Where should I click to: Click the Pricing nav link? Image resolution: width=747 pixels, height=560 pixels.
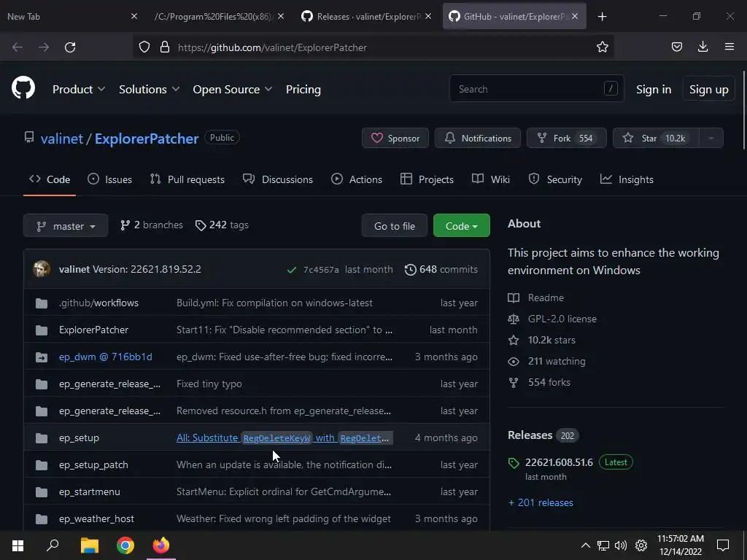(303, 89)
